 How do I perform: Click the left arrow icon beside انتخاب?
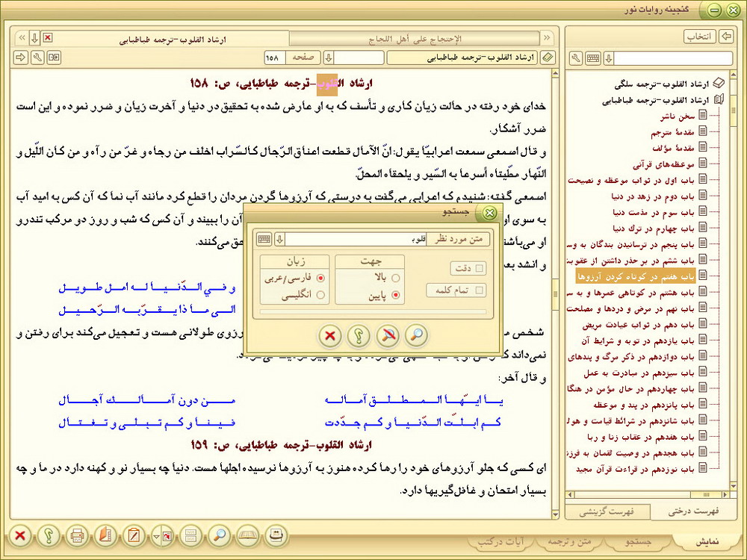[725, 36]
